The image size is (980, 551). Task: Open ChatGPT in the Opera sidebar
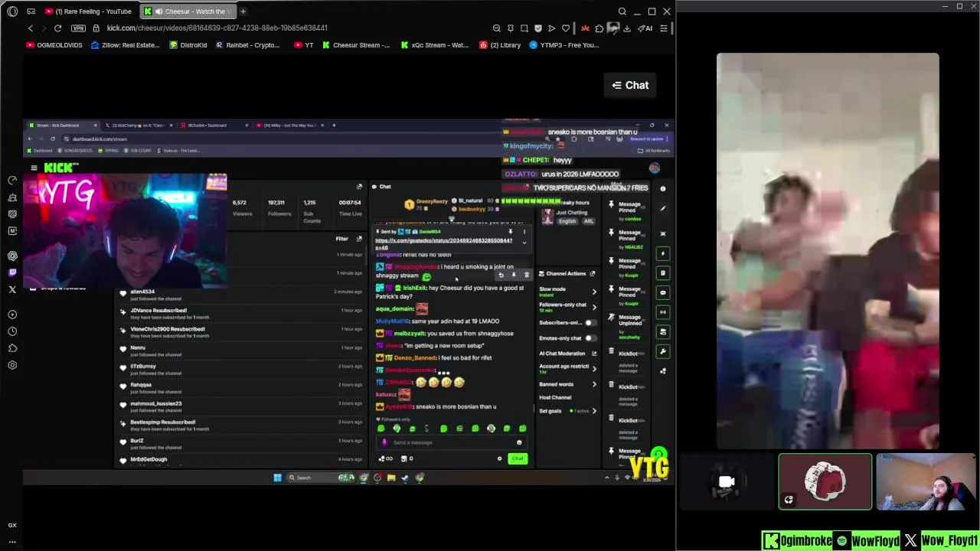tap(12, 256)
